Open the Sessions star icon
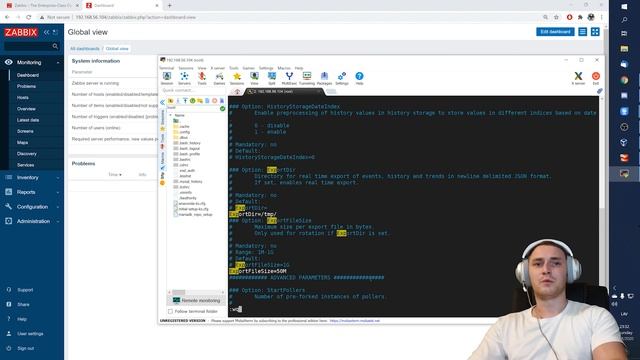Image resolution: width=640 pixels, height=360 pixels. [x=237, y=78]
